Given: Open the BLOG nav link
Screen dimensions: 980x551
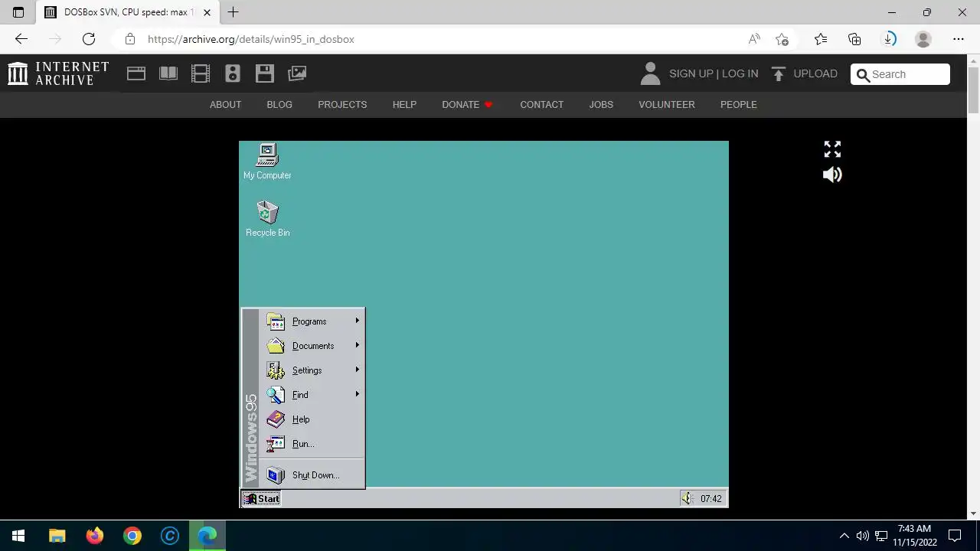Looking at the screenshot, I should point(279,105).
